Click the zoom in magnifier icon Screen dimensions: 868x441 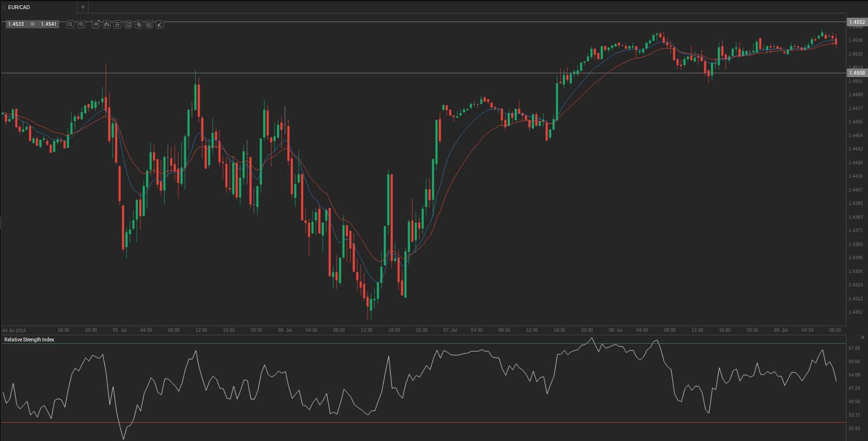pos(81,24)
